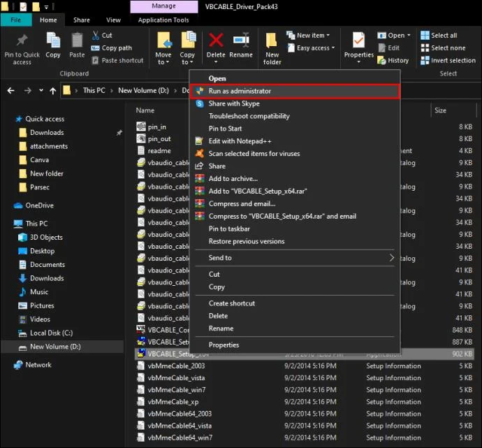The width and height of the screenshot is (482, 448).
Task: Click the red Delete X icon
Action: tap(216, 40)
